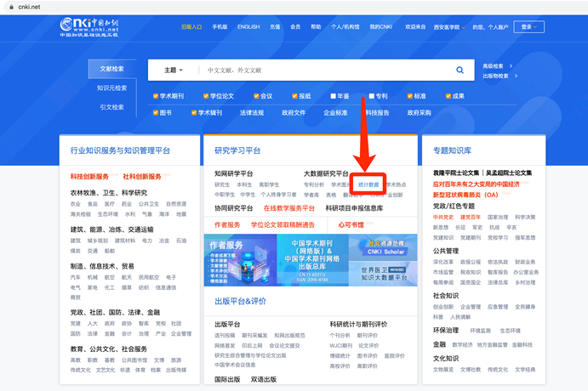Viewport: 588px width, 391px height.
Task: Open 个人/机构馆 in the top navigation
Action: click(345, 27)
